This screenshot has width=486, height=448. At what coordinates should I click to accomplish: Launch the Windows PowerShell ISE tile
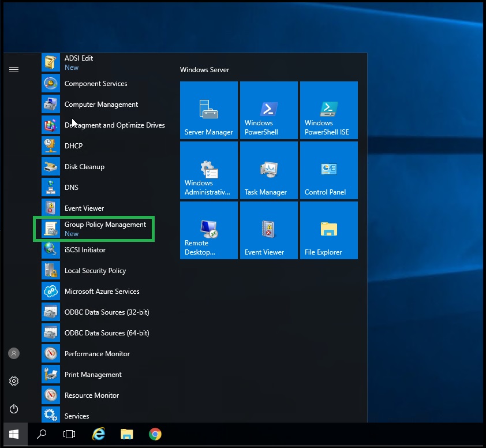329,110
